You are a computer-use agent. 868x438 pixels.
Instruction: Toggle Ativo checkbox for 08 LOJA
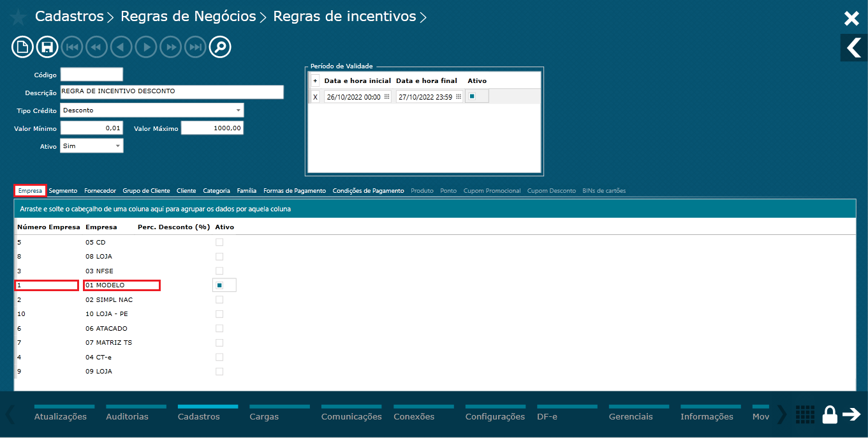[219, 257]
